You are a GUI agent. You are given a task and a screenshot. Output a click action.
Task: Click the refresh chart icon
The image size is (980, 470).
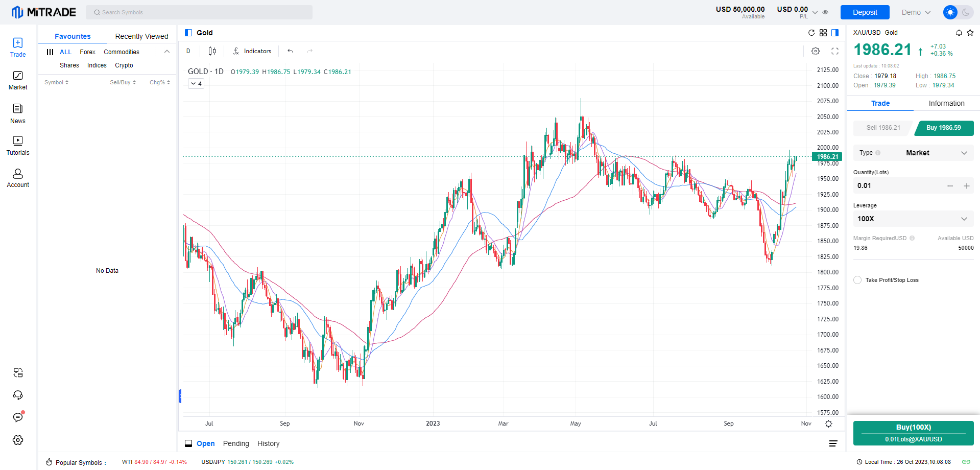pos(811,33)
